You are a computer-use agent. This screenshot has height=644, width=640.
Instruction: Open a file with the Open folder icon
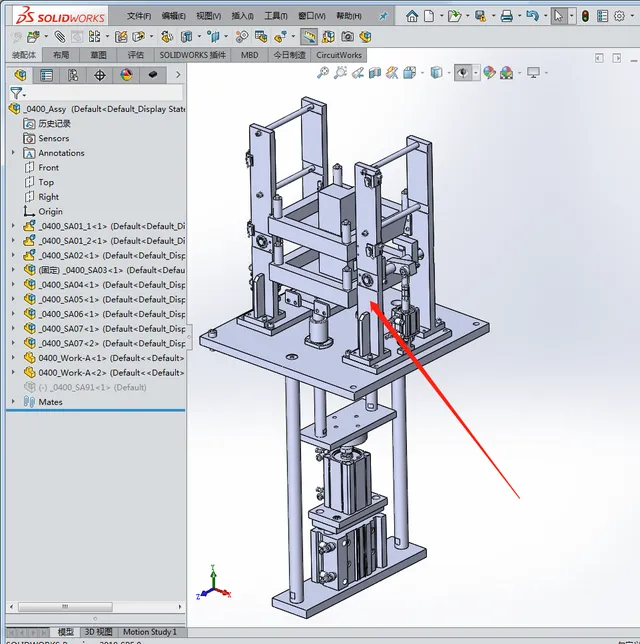[x=454, y=16]
